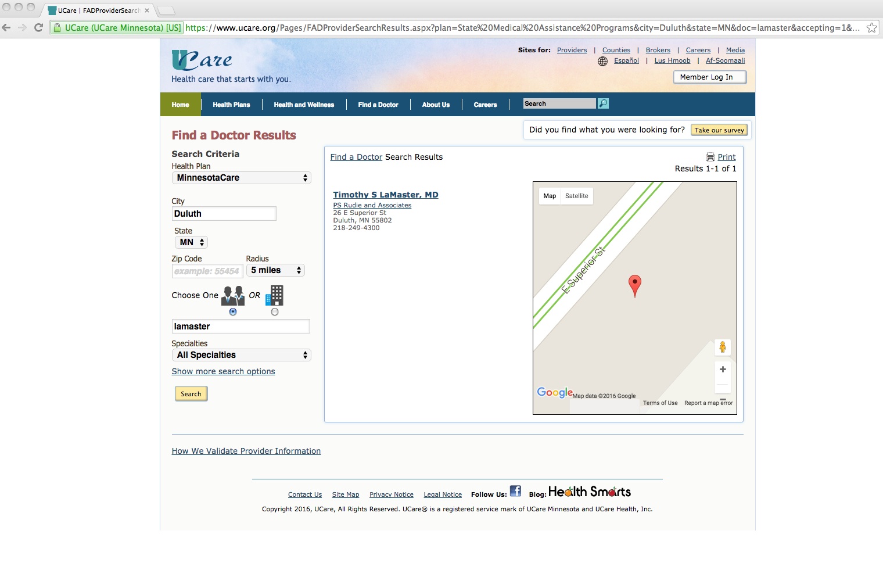Click the search magnifier icon in navbar
Viewport: 883px width, 588px height.
pyautogui.click(x=603, y=103)
